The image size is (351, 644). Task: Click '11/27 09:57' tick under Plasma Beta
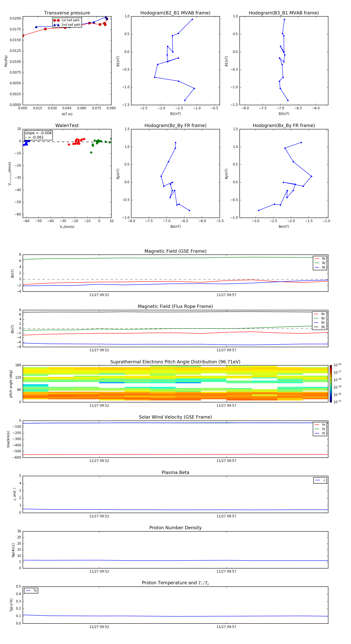[226, 516]
